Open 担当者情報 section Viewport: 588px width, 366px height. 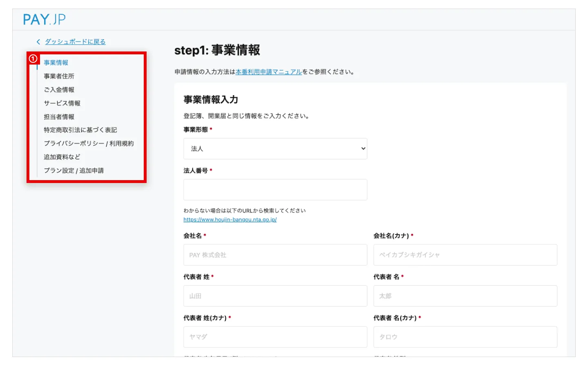tap(59, 116)
